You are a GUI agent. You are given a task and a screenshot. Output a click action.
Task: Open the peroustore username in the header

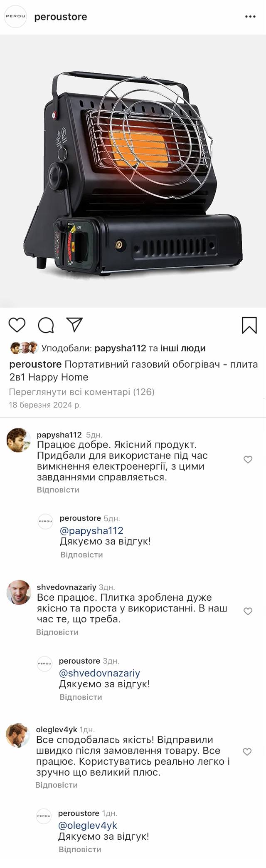pyautogui.click(x=61, y=17)
